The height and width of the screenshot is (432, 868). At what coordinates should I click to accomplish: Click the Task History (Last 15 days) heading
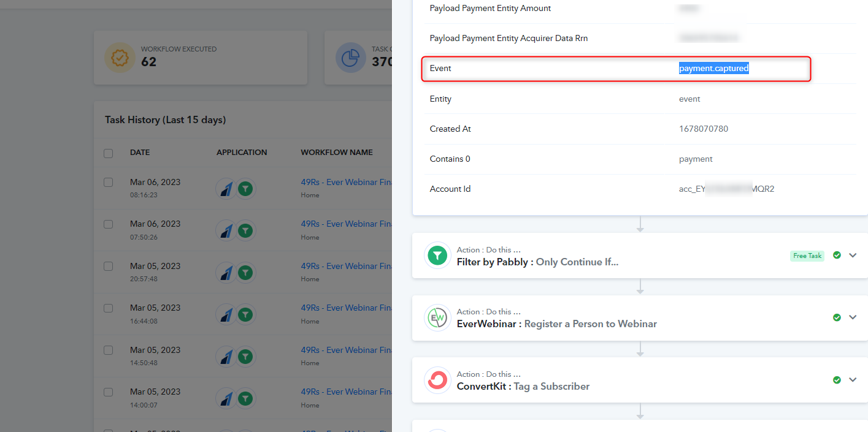coord(165,120)
